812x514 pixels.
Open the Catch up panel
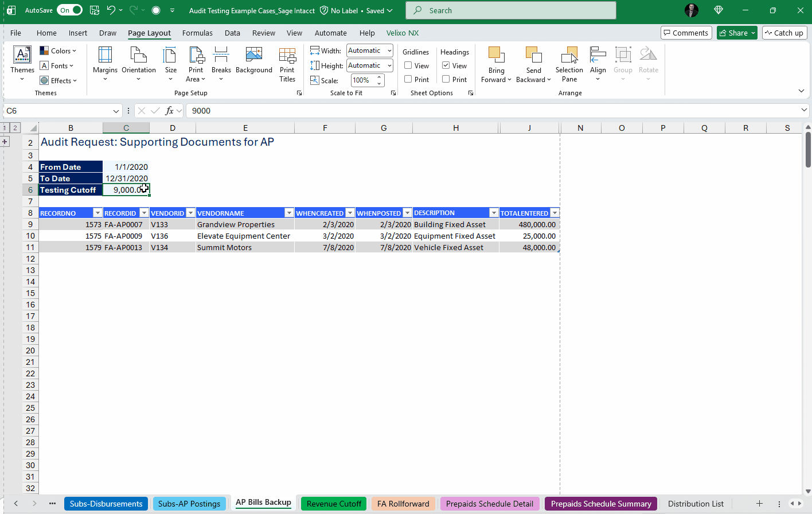[x=784, y=33]
